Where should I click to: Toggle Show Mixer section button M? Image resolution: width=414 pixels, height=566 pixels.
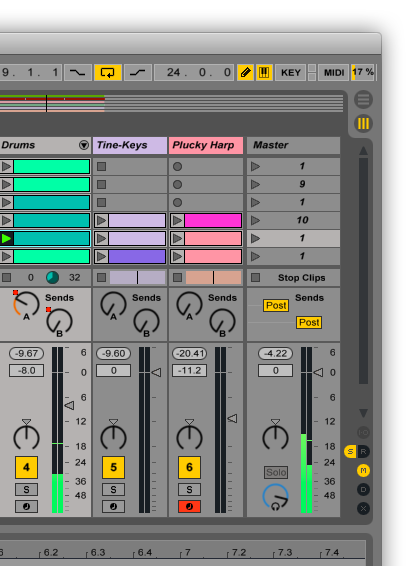click(363, 470)
